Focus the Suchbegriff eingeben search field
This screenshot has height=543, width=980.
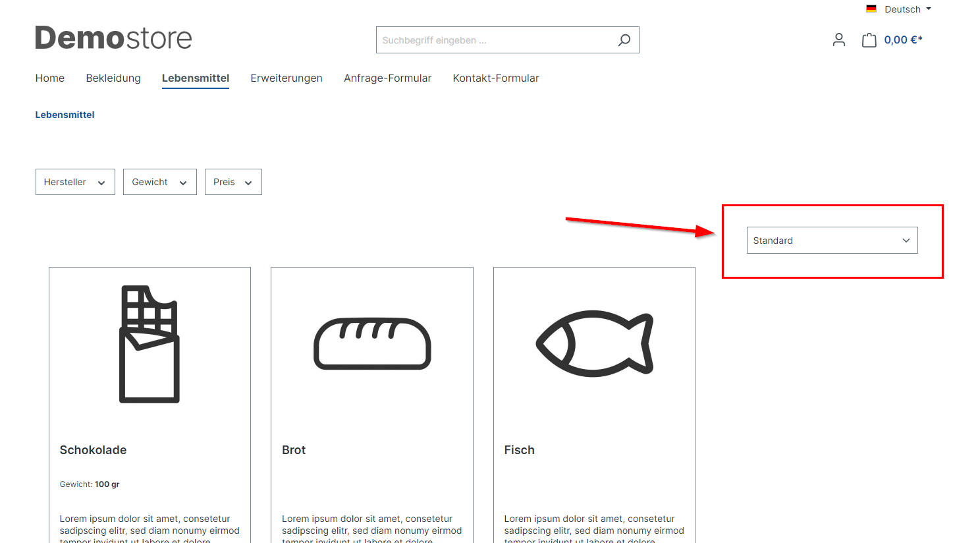pos(494,40)
